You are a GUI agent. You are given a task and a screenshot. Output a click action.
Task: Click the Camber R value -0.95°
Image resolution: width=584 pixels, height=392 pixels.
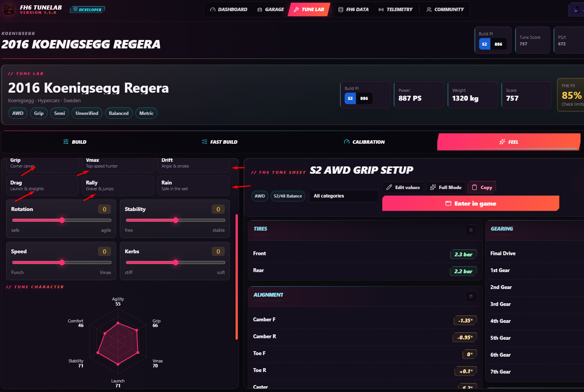coord(465,337)
